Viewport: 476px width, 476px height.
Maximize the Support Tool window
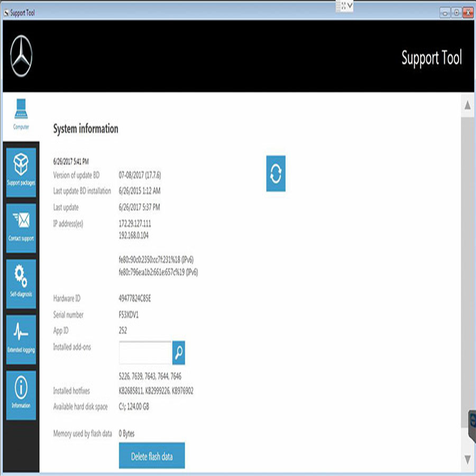[x=457, y=13]
